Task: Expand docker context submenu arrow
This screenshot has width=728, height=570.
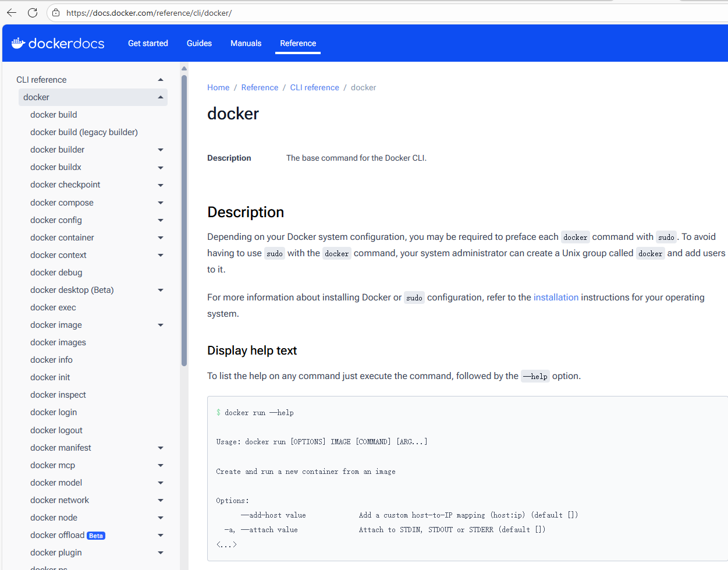Action: click(x=161, y=255)
